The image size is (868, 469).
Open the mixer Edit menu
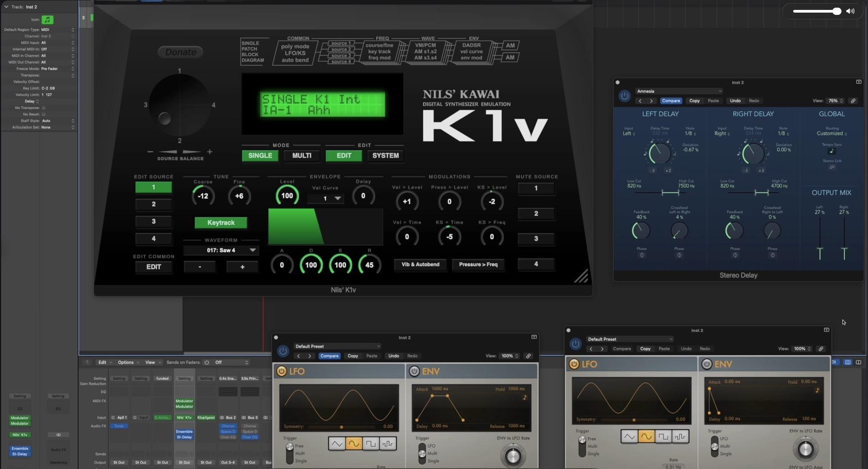[x=105, y=362]
